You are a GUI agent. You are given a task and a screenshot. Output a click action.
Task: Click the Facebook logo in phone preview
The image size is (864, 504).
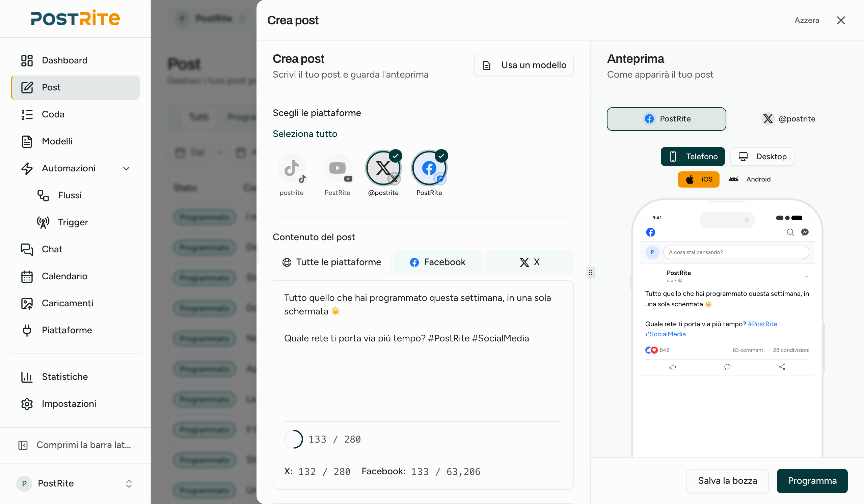650,232
